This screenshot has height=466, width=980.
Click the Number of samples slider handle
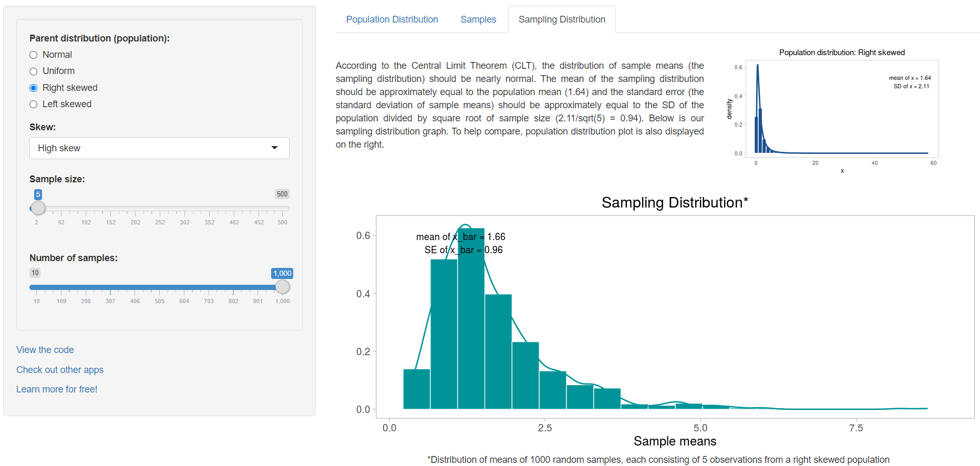click(x=282, y=287)
